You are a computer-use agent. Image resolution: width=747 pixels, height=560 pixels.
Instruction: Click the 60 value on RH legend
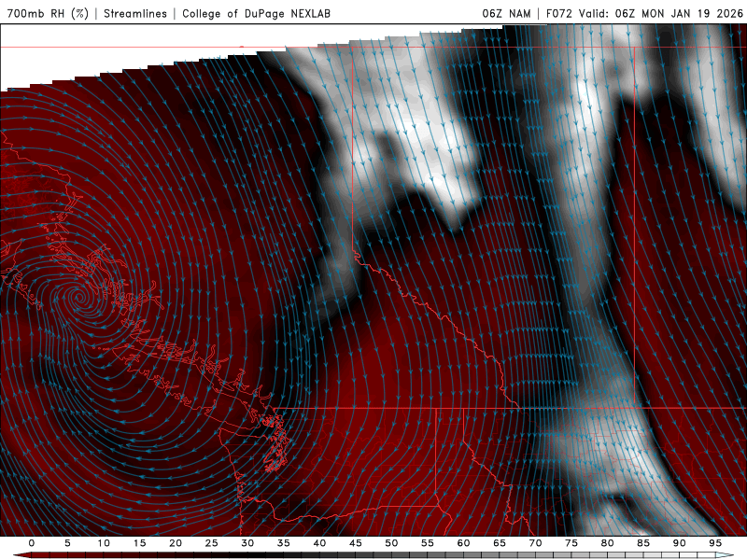(x=463, y=543)
